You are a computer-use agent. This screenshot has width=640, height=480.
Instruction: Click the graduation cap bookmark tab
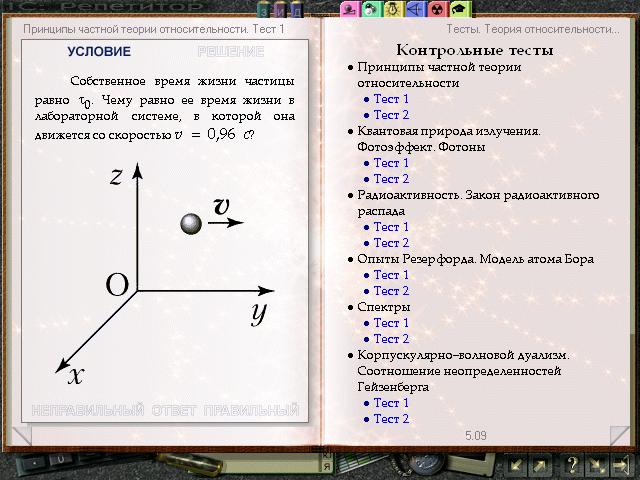(459, 9)
